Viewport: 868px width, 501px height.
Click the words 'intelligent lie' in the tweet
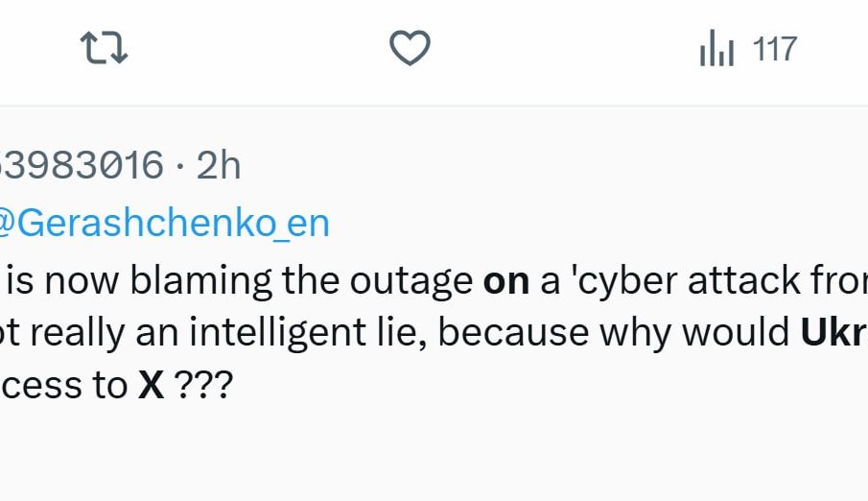308,332
